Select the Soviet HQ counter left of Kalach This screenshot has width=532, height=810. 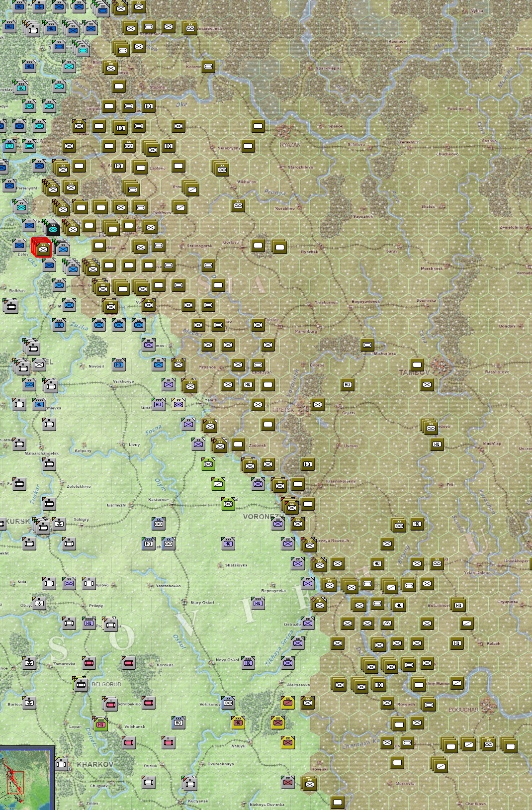pyautogui.click(x=457, y=643)
